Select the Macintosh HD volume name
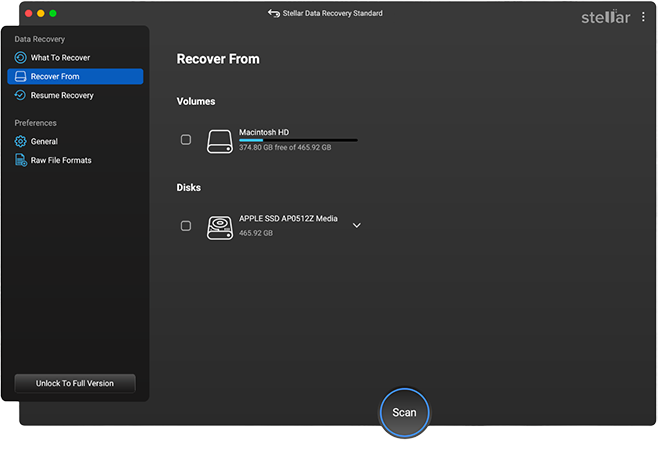 [x=264, y=132]
